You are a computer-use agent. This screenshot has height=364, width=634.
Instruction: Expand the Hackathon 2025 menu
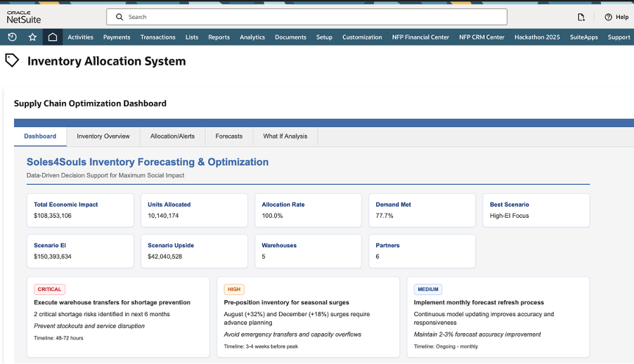537,37
